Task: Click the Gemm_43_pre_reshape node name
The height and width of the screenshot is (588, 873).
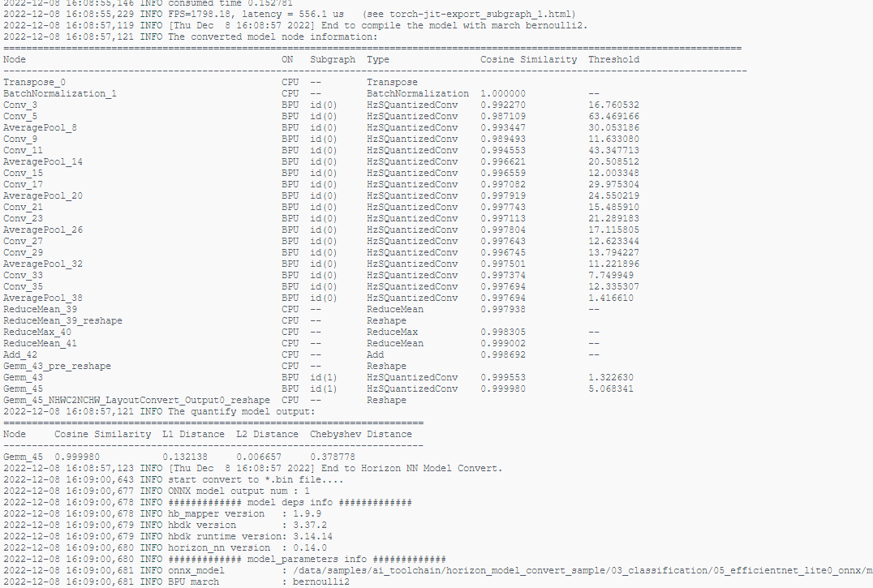Action: [x=57, y=366]
